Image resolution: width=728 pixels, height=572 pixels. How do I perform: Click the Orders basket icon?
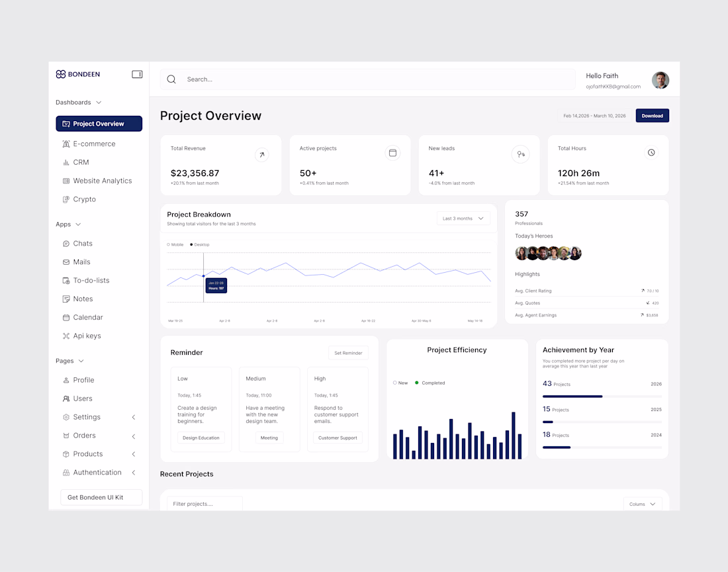(66, 436)
